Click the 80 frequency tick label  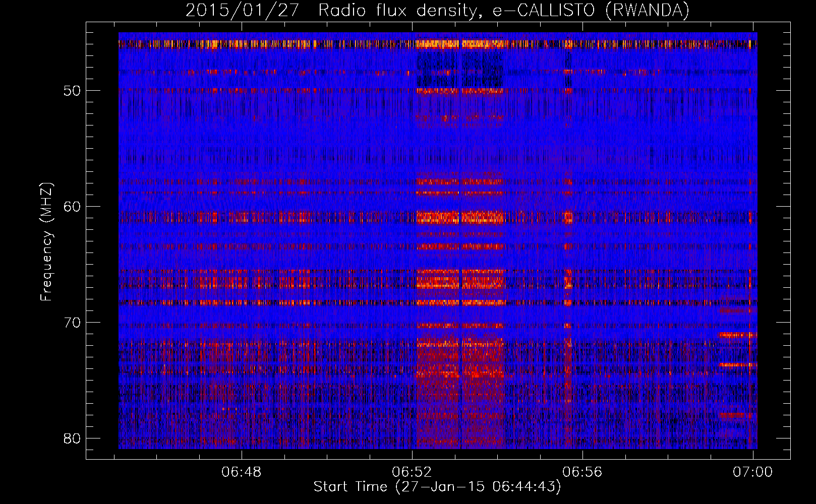pos(72,438)
